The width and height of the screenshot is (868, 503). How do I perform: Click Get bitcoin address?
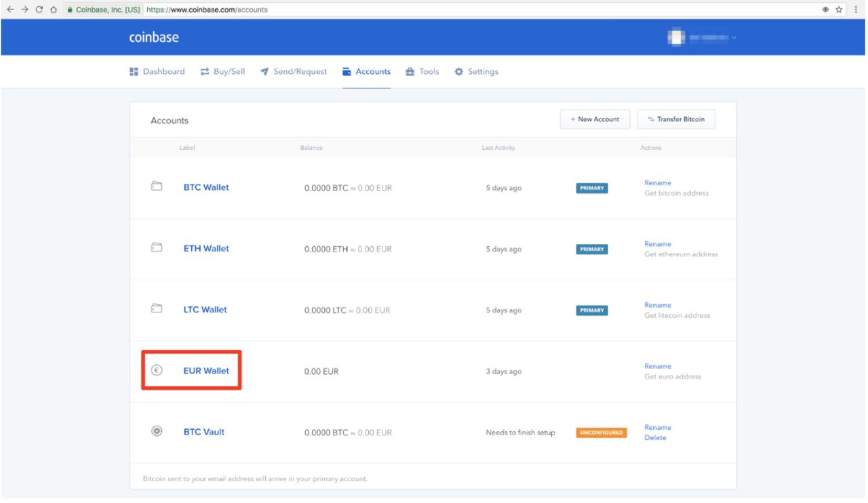coord(676,193)
